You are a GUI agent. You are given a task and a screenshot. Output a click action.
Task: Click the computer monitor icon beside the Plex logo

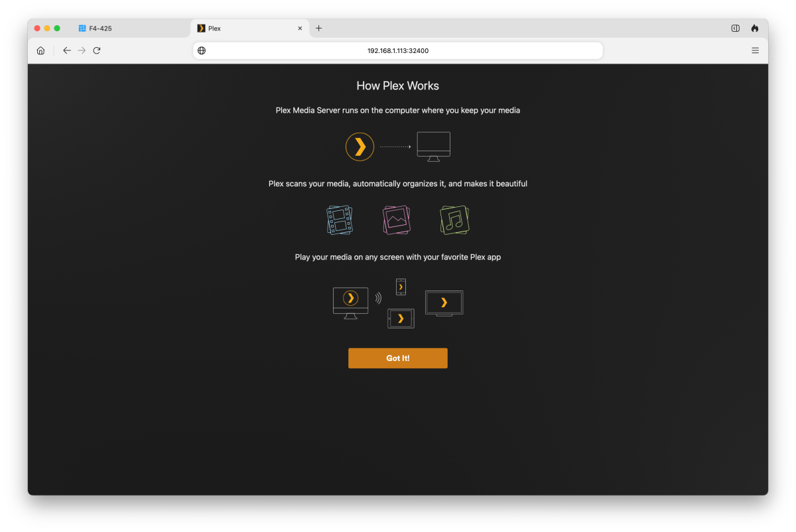pyautogui.click(x=434, y=147)
